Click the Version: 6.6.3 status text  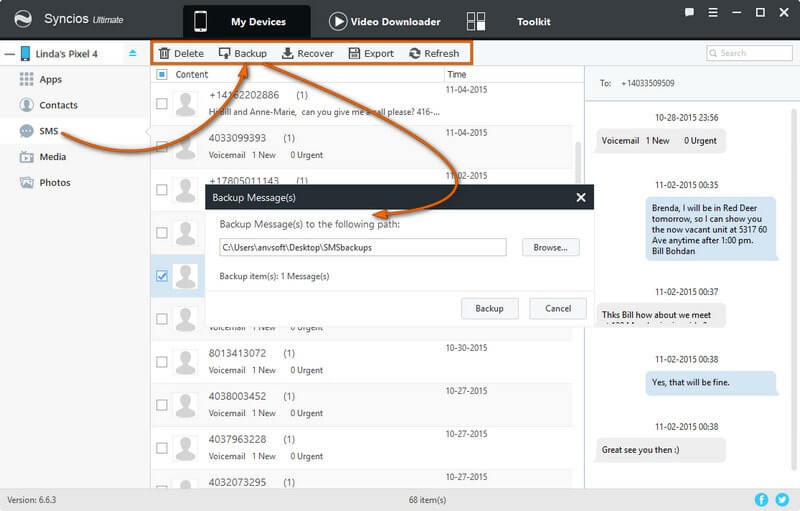(32, 500)
